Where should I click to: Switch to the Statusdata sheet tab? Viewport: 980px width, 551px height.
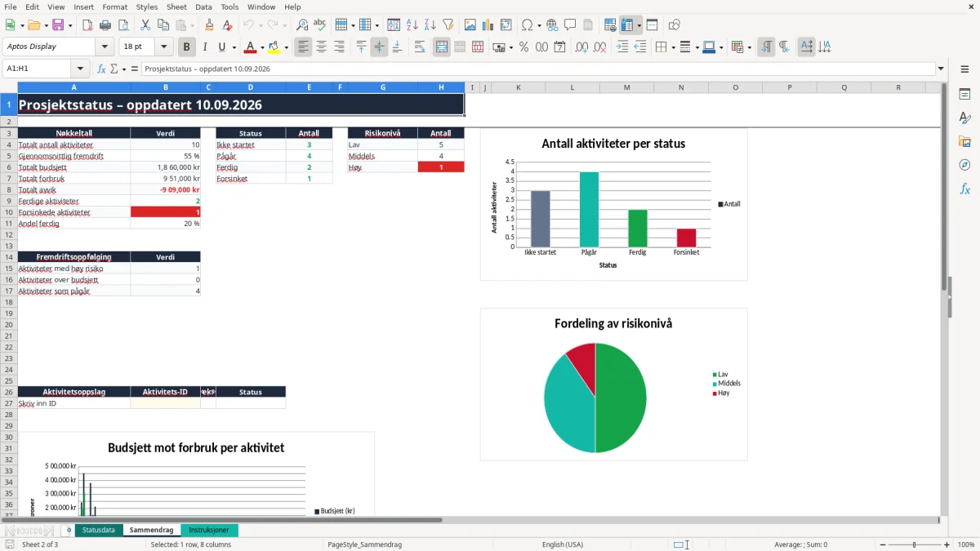[99, 531]
